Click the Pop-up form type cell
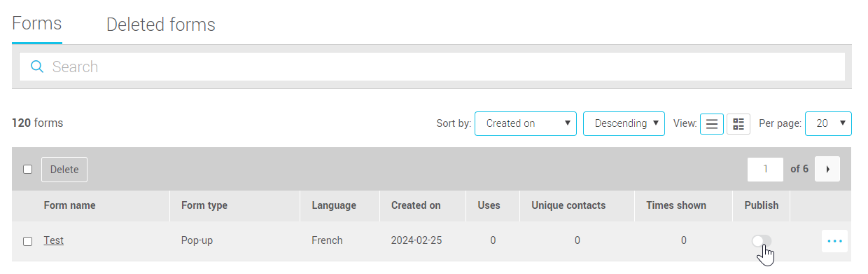868x274 pixels. coord(197,240)
